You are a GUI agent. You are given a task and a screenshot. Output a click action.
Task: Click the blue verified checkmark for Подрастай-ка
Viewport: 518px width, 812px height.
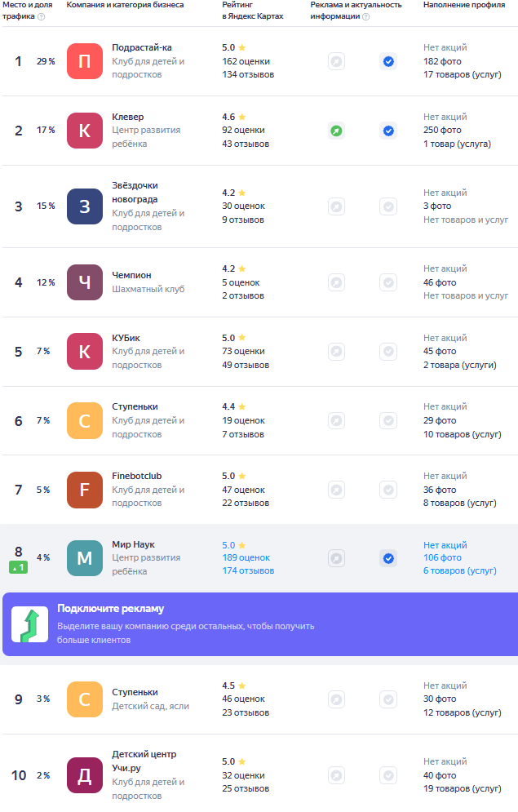click(388, 61)
